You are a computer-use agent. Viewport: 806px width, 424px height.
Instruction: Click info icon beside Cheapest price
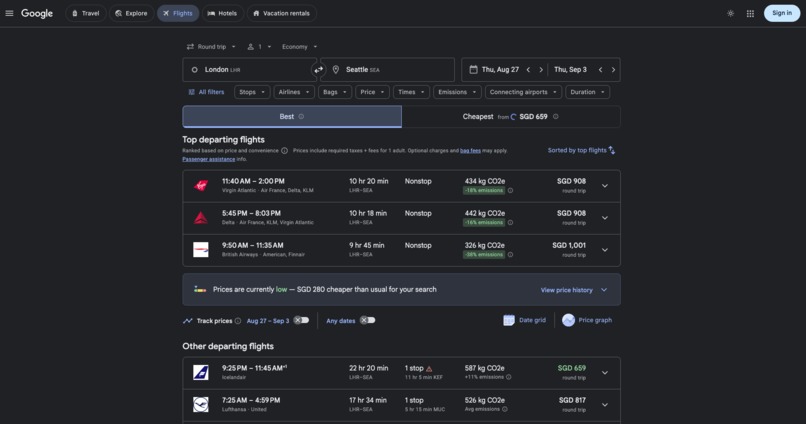556,117
